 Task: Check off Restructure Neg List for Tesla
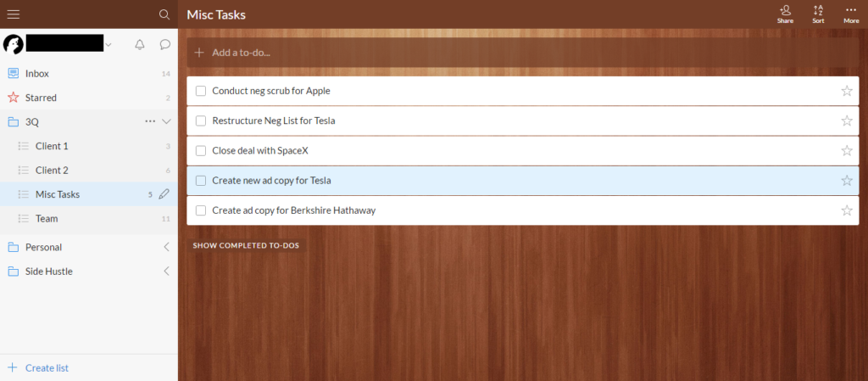[x=201, y=120]
